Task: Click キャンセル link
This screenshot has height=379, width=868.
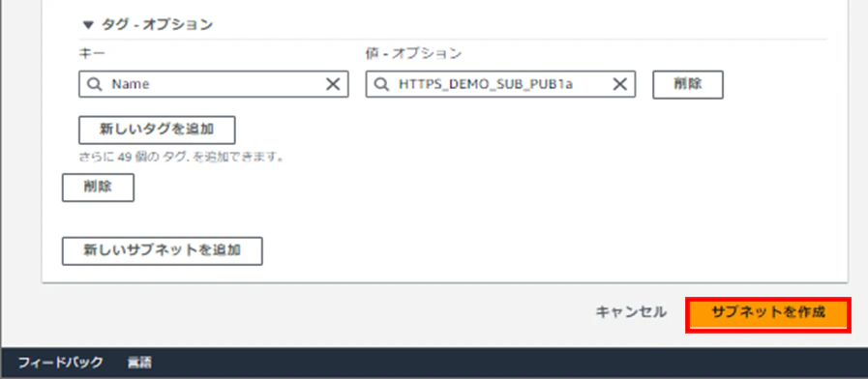Action: point(631,312)
